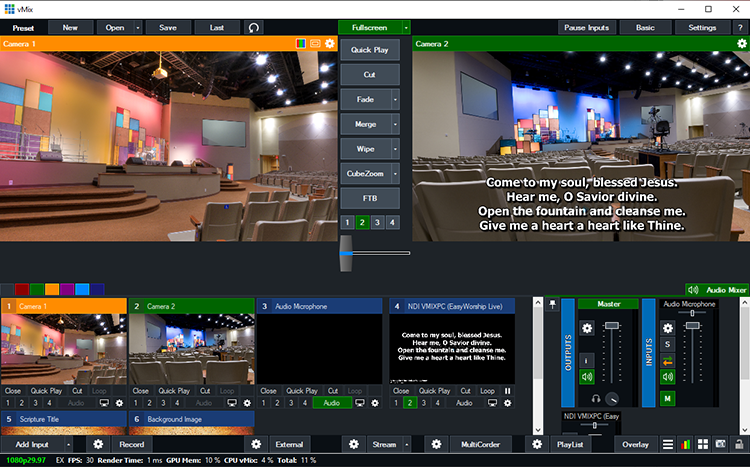
Task: Toggle the Audio Microphone M mute button
Action: pyautogui.click(x=669, y=398)
